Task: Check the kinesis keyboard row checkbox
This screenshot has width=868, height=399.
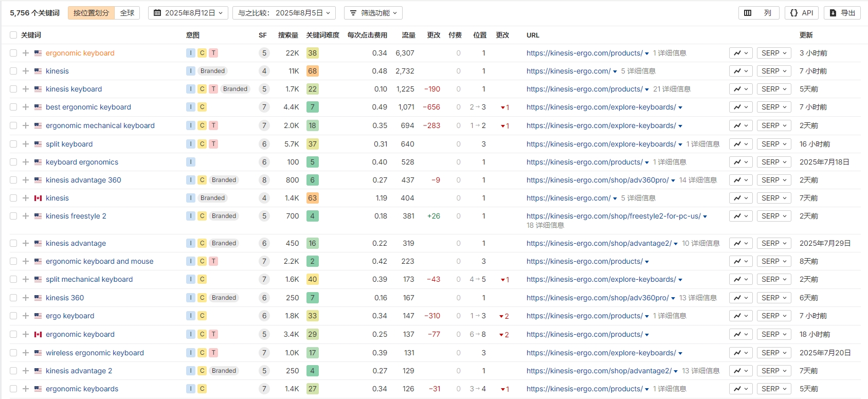Action: 13,89
